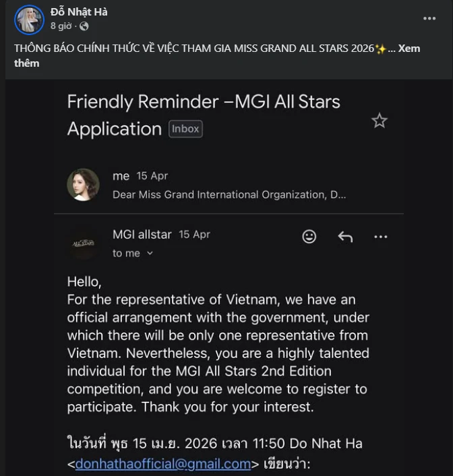Click the 'MGI allstar' sender name
This screenshot has width=453, height=476.
[142, 235]
